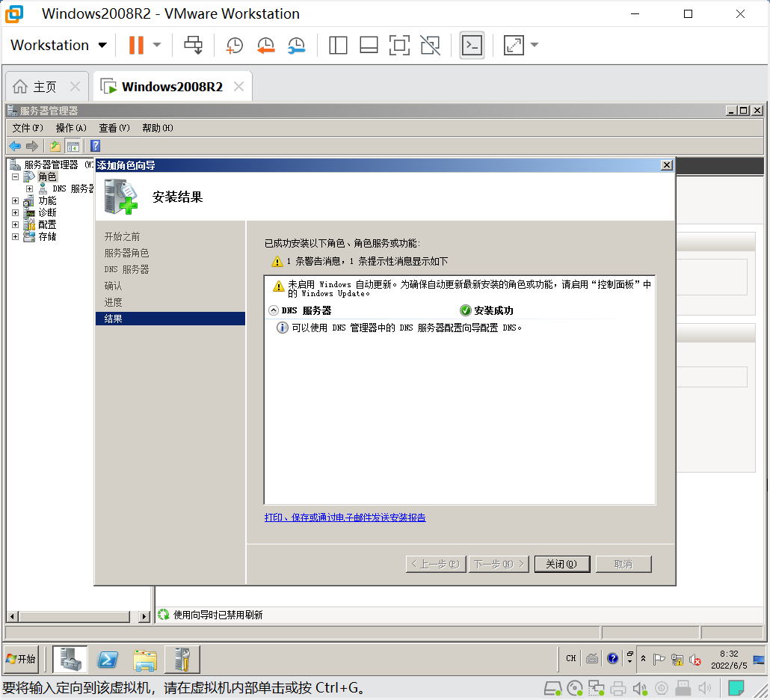Click the VMware printer device icon

click(617, 688)
